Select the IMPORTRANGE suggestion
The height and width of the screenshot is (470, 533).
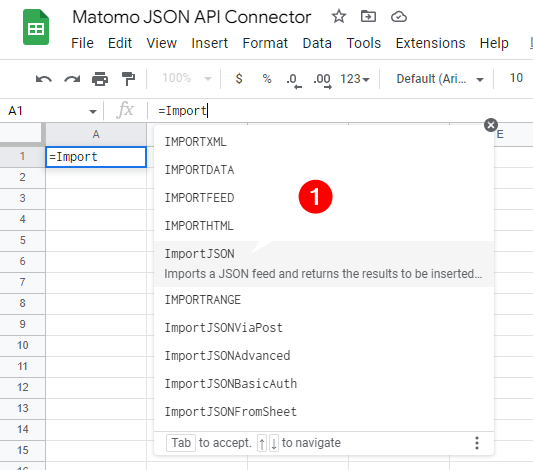[x=324, y=300]
